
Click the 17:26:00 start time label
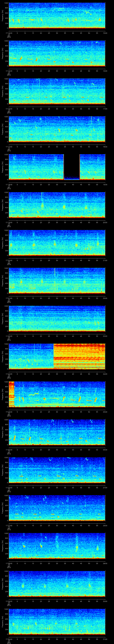coord(9,487)
